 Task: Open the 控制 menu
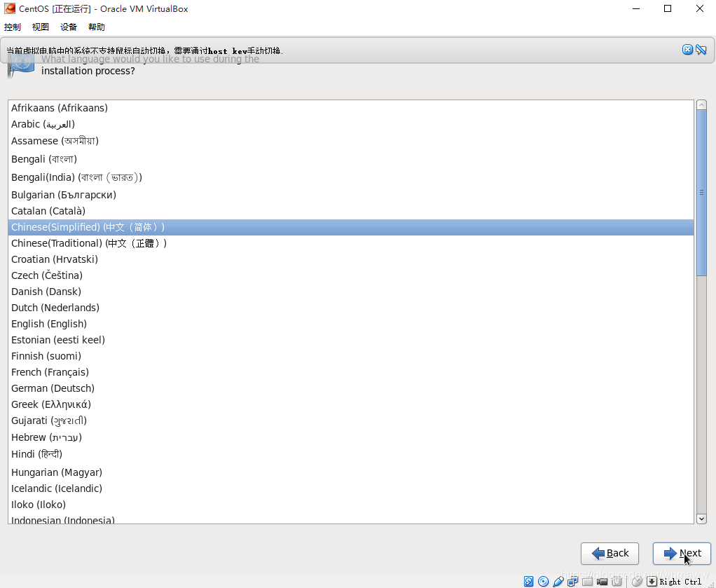(x=13, y=27)
